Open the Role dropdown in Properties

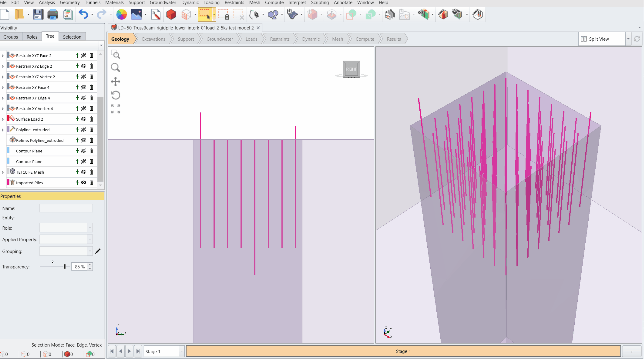point(90,228)
